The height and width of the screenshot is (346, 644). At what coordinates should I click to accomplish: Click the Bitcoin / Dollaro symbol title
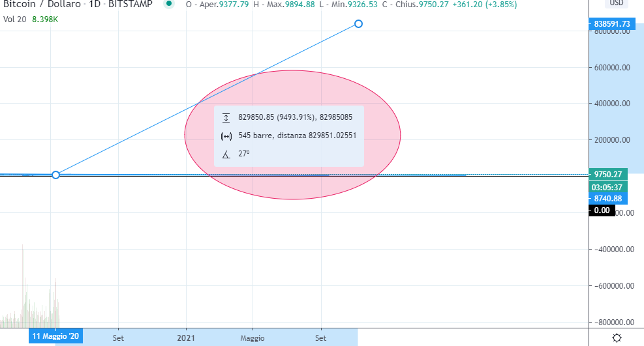(42, 4)
